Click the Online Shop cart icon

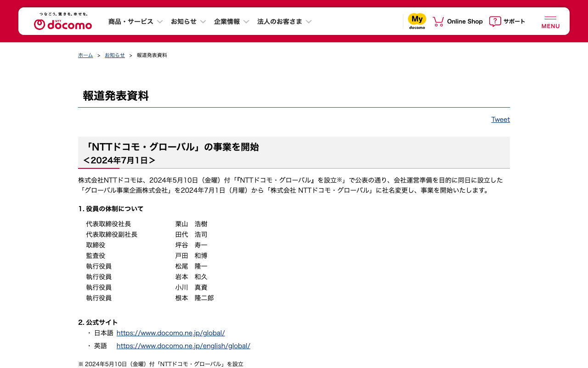(x=438, y=21)
